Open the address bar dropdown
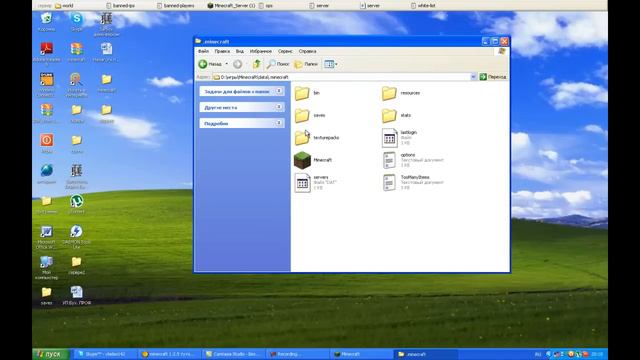Viewport: 640px width, 360px height. (473, 77)
